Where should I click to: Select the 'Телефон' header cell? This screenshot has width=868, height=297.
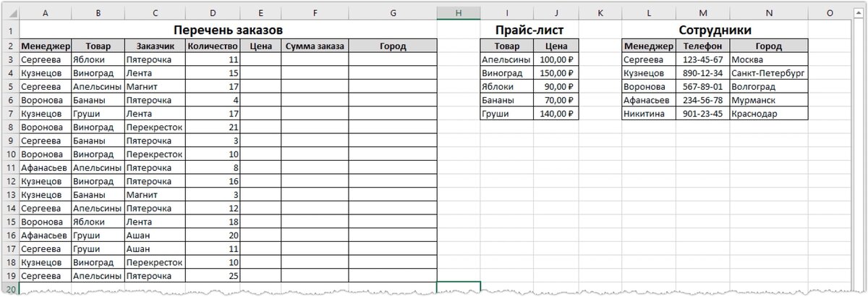703,46
